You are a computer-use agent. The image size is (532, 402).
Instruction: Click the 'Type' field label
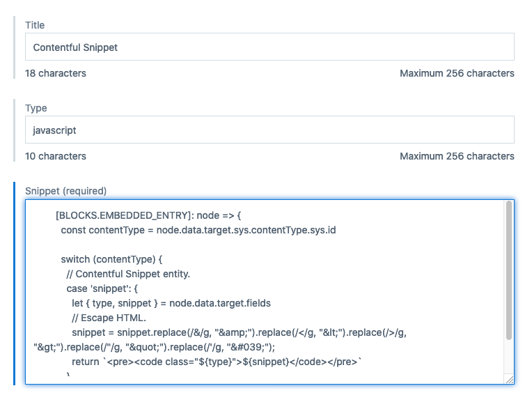tap(36, 108)
